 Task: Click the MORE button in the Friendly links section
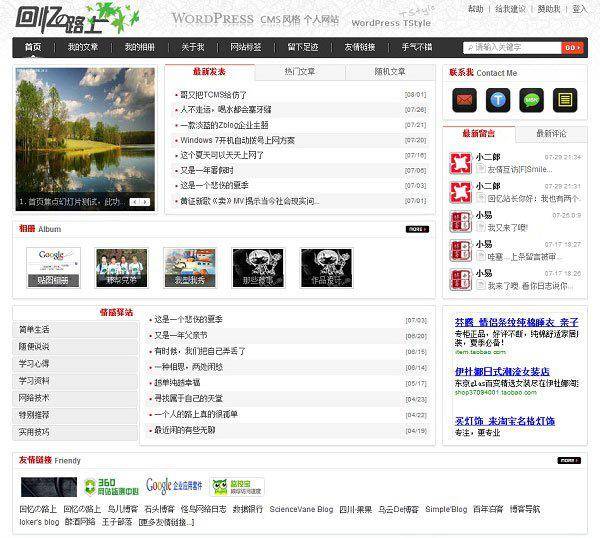(x=568, y=460)
